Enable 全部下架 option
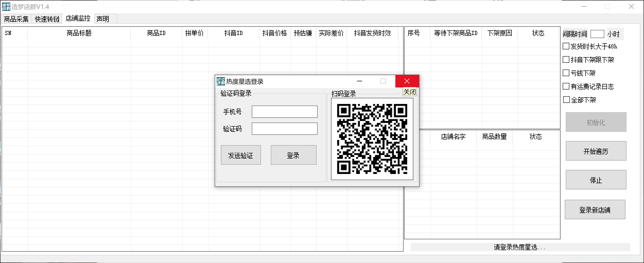644x263 pixels. (x=566, y=100)
